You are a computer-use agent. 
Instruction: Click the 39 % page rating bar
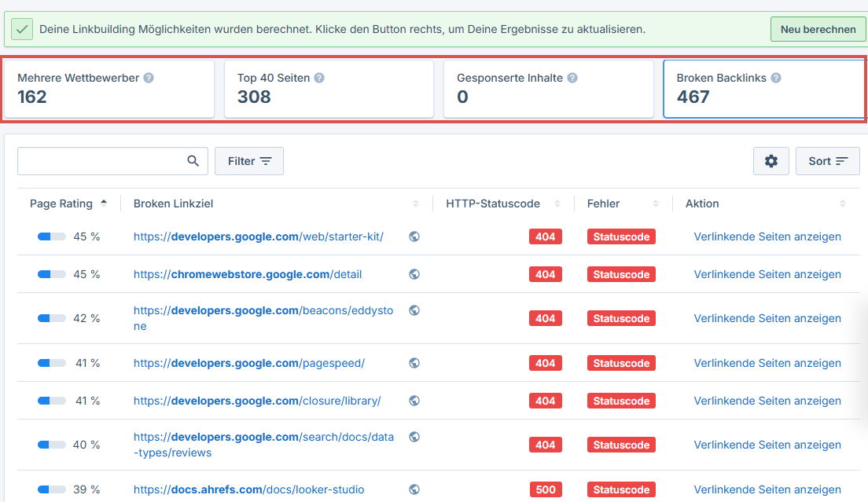point(51,489)
